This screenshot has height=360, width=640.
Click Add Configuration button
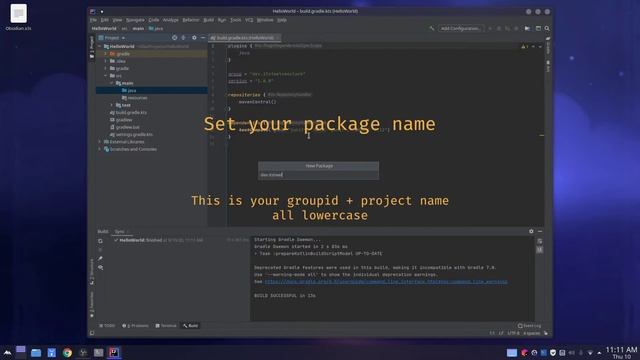click(460, 29)
